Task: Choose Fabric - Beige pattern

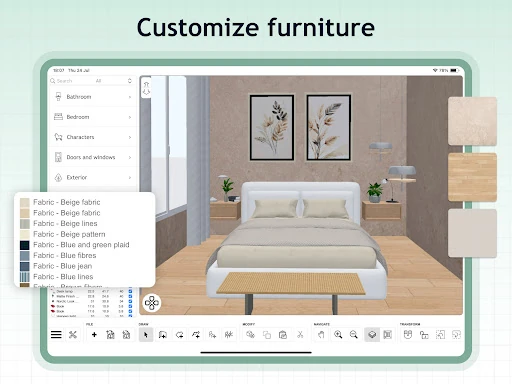Action: (x=63, y=234)
